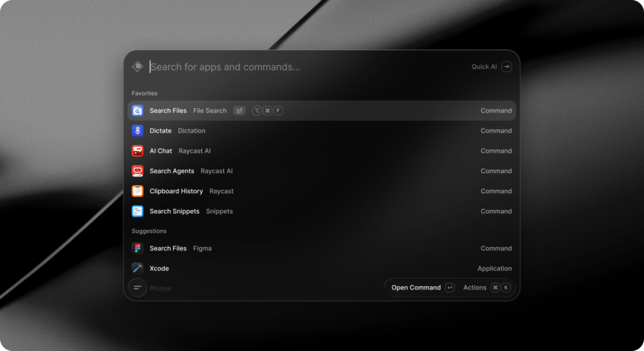
Task: Select the Search Files Figma row
Action: (x=321, y=248)
